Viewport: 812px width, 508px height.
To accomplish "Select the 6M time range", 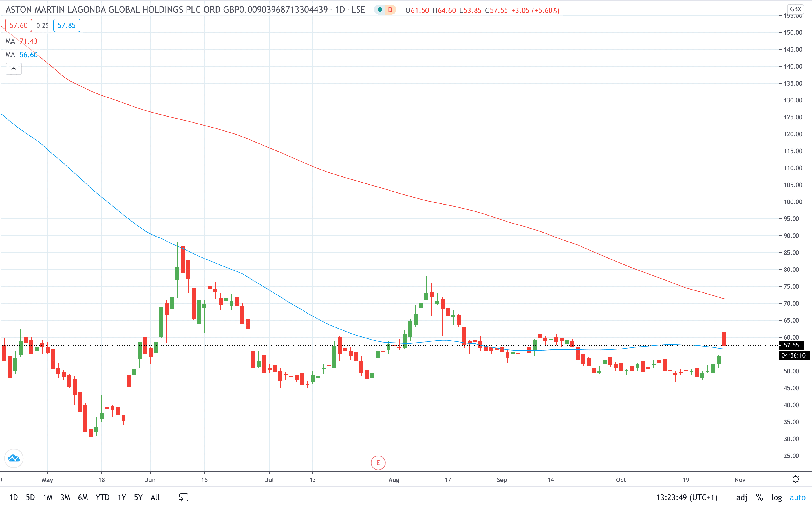I will tap(83, 497).
